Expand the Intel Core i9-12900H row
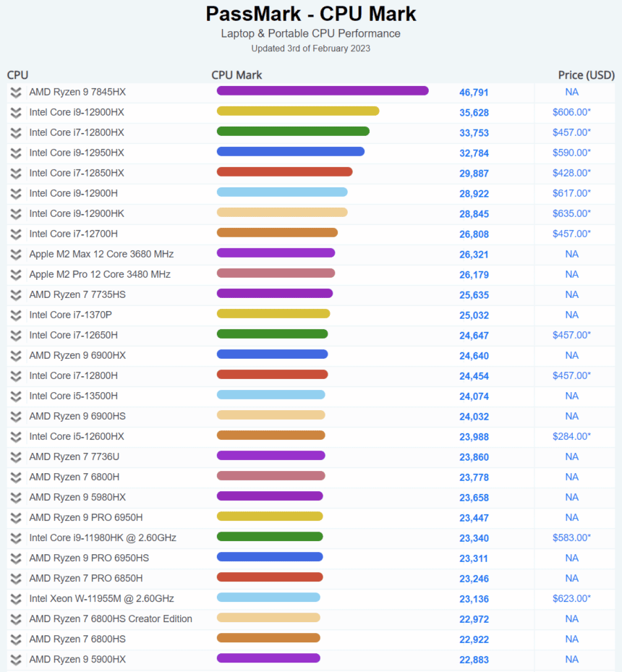Screen dimensions: 622x672 [x=15, y=193]
